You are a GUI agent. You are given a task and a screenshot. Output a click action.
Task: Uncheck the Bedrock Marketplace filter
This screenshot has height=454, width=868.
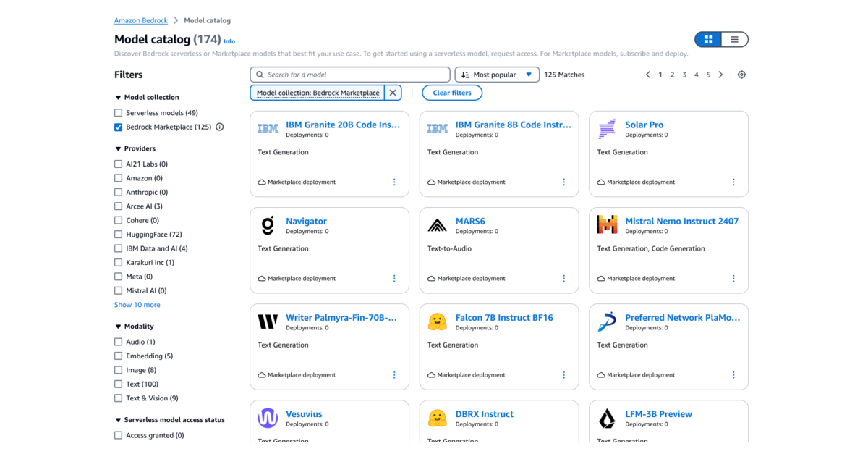coord(118,127)
